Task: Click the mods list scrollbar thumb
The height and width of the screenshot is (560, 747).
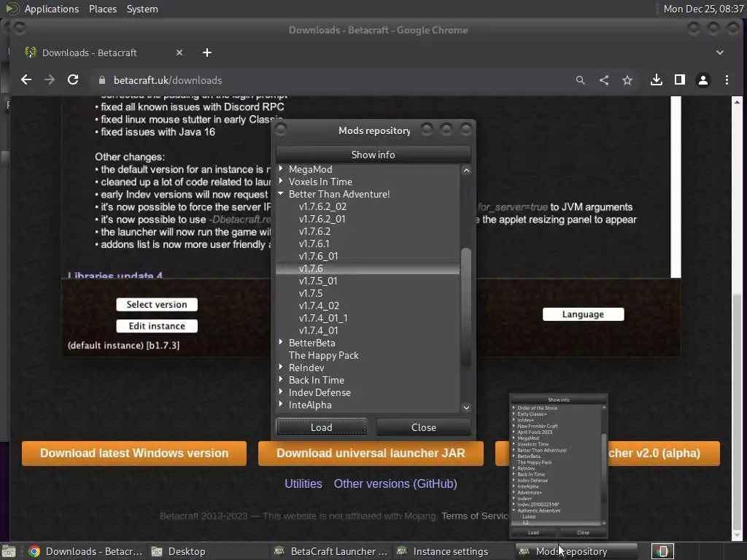Action: tap(466, 307)
